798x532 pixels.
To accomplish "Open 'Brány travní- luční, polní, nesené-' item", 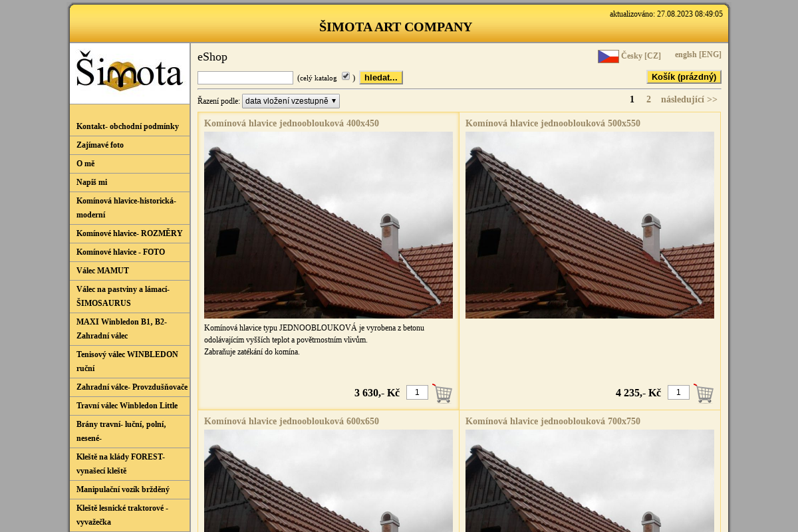I will tap(130, 431).
